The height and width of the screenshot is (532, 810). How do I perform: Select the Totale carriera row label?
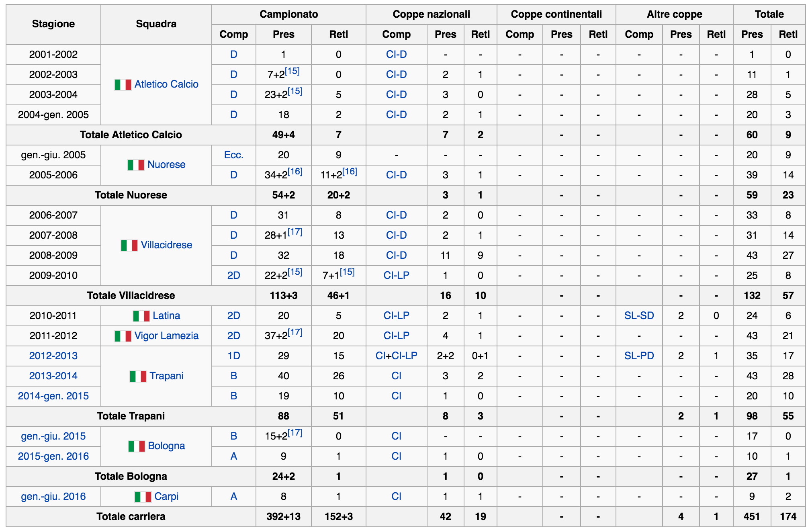[x=131, y=517]
